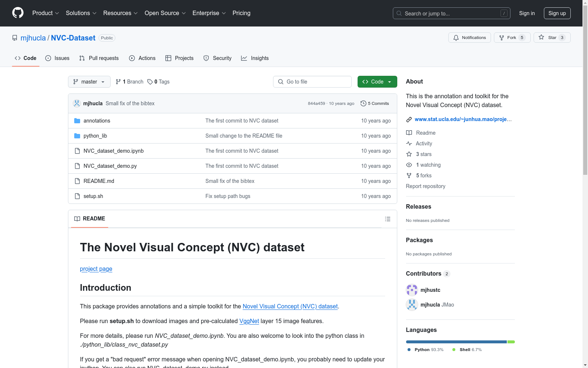This screenshot has height=368, width=588.
Task: Open the green Code dropdown button
Action: click(x=377, y=82)
